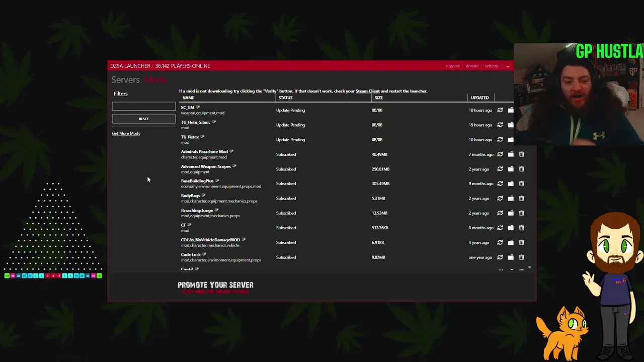
Task: Verify Advanced Weapon Scopes via refresh icon
Action: [x=500, y=169]
